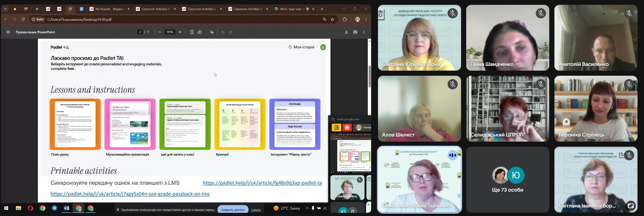Open the padlet-ta help article link

click(x=262, y=183)
